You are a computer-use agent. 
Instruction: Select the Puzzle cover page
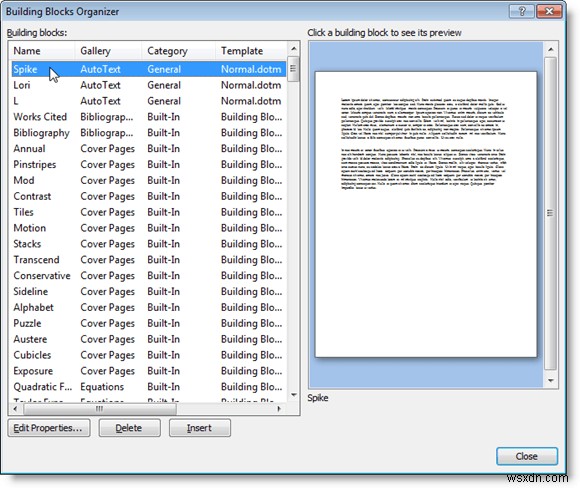point(149,323)
